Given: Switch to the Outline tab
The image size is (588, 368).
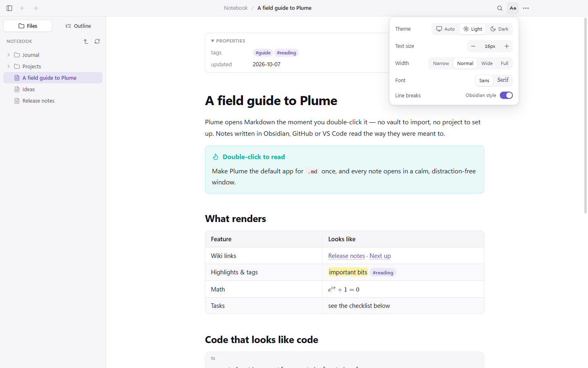Looking at the screenshot, I should (78, 26).
